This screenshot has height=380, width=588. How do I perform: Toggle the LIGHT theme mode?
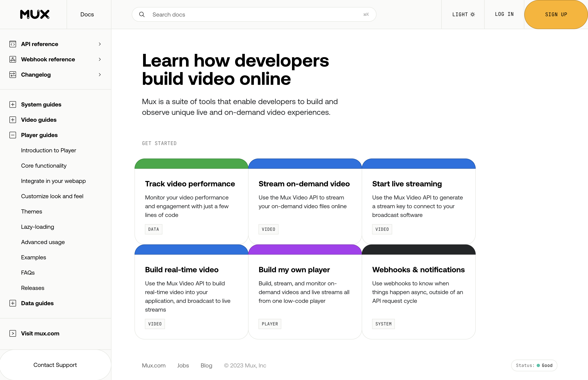463,14
